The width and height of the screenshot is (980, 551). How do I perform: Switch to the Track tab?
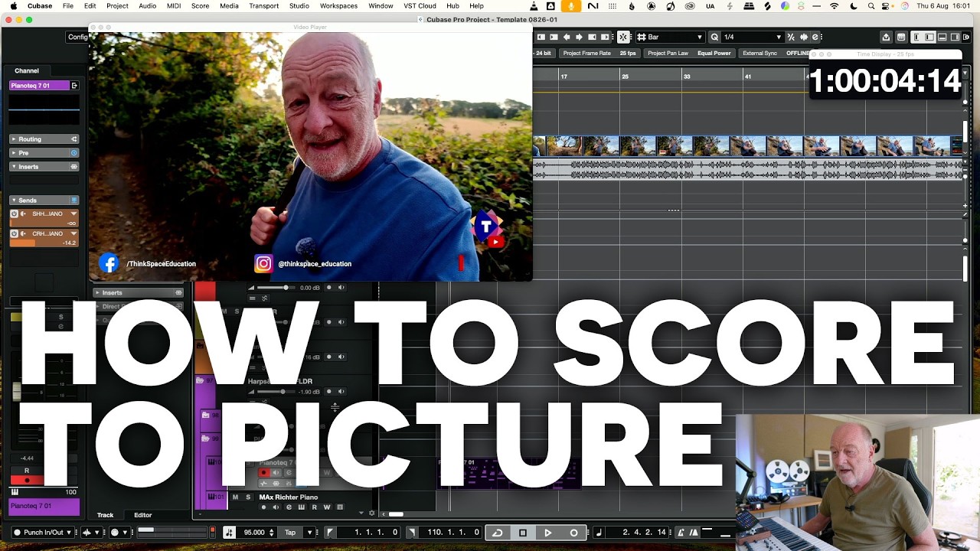point(105,515)
